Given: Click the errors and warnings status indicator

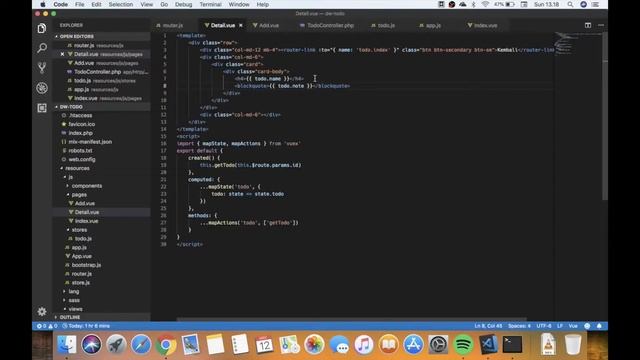Looking at the screenshot, I should pyautogui.click(x=47, y=326).
